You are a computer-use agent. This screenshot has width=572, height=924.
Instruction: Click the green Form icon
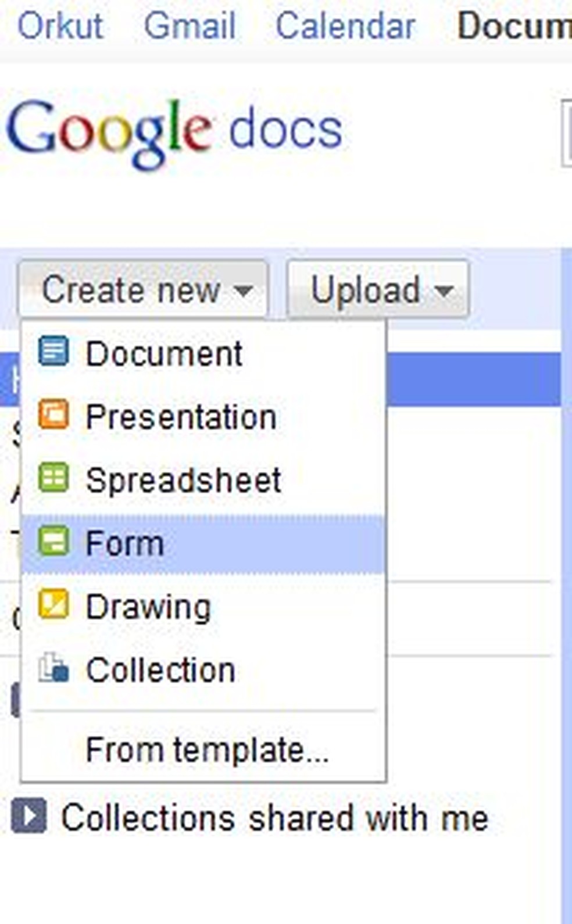[53, 542]
